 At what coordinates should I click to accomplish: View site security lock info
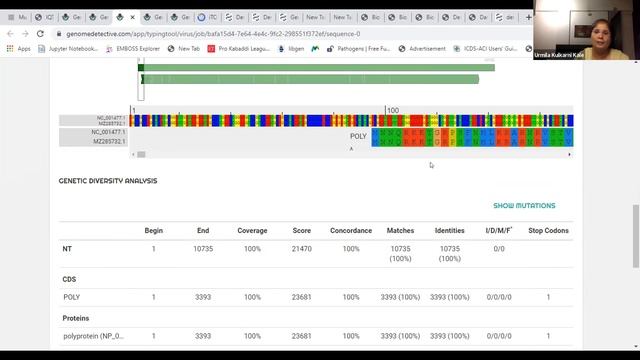coord(59,34)
